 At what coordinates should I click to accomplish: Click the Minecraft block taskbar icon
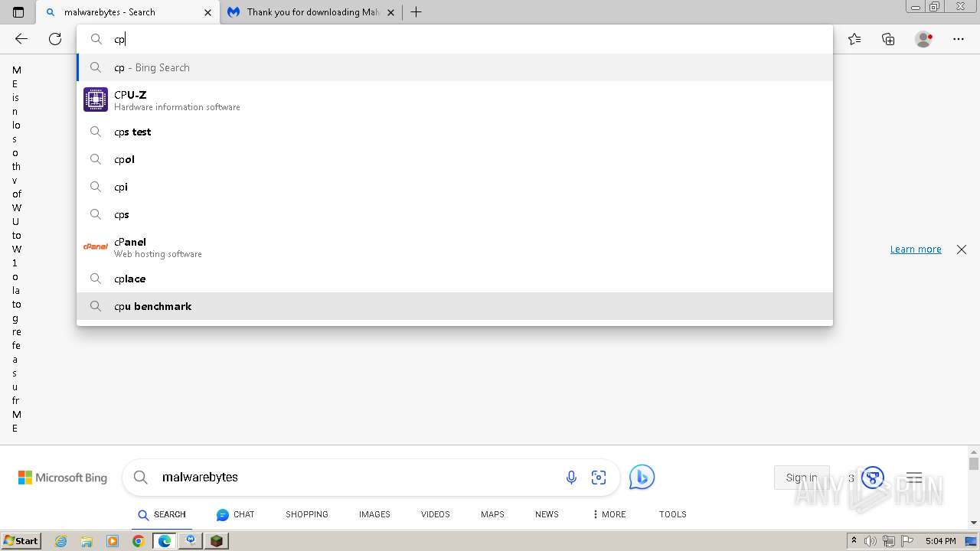217,541
